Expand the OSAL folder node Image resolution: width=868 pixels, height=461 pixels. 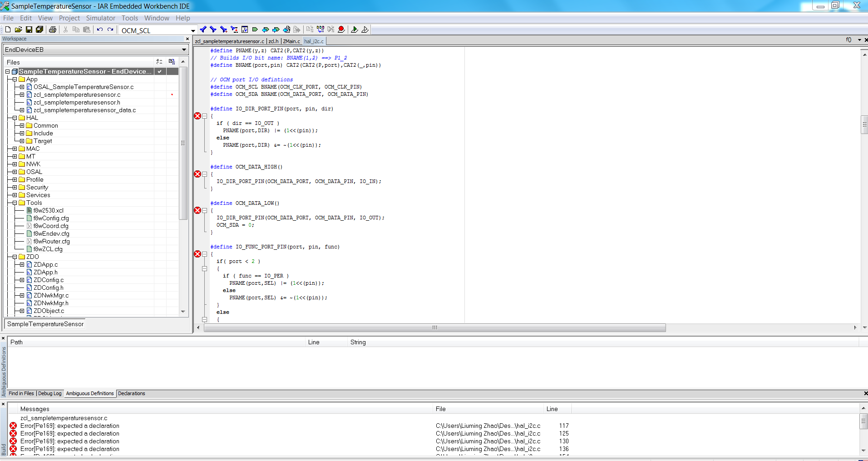pos(15,172)
